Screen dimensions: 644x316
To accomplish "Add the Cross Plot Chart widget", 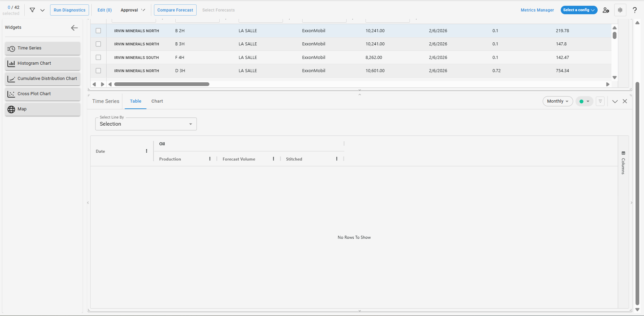I will click(43, 94).
